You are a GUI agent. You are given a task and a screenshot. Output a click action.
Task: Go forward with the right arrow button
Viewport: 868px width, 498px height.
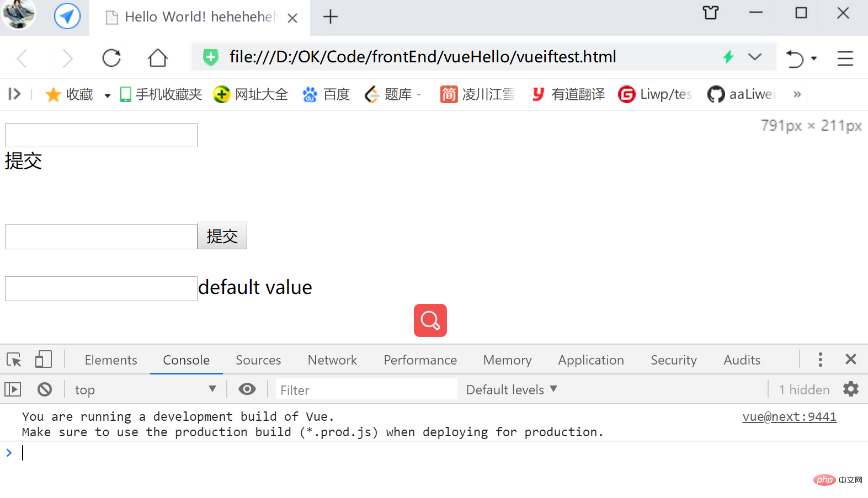coord(67,58)
